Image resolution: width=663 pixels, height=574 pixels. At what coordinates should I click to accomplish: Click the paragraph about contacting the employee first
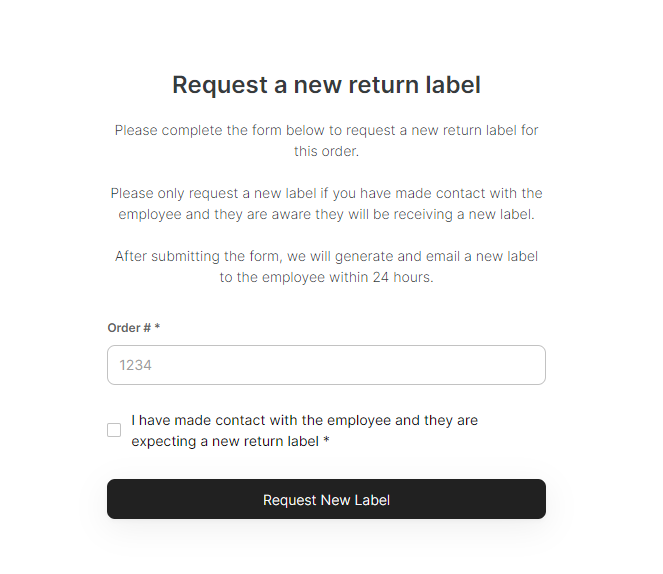point(326,204)
